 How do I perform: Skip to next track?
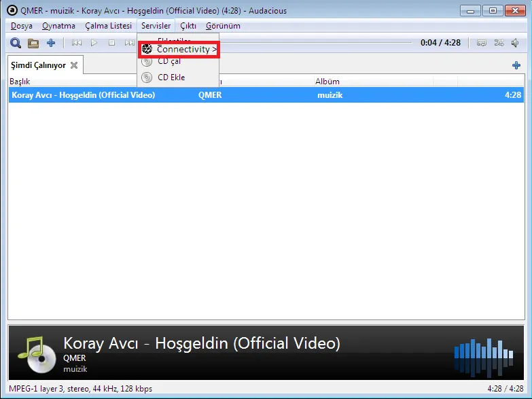coord(129,43)
